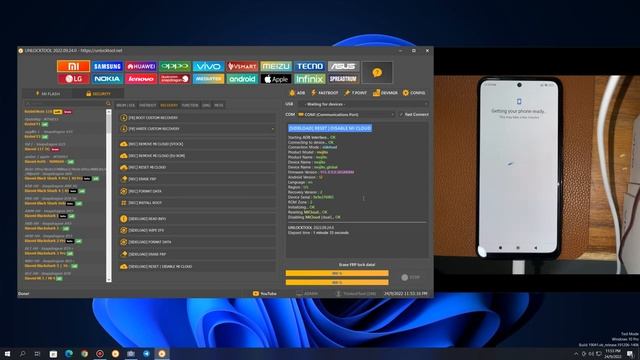This screenshot has height=360, width=640.
Task: Select the Samsung brand logo
Action: click(107, 66)
